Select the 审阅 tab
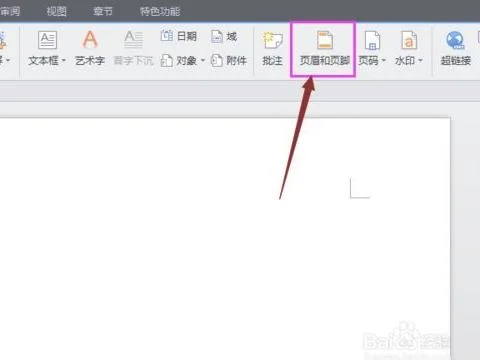 point(10,11)
